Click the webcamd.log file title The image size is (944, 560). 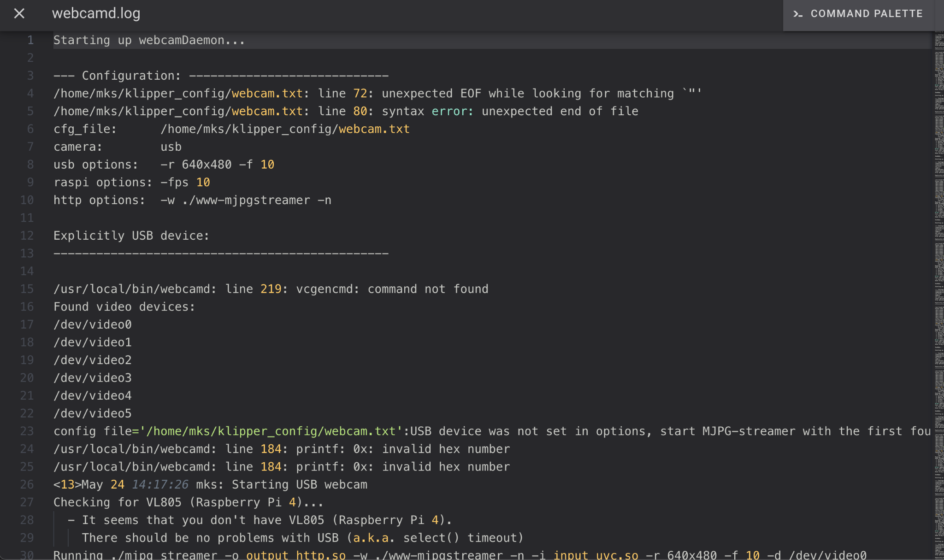point(96,13)
